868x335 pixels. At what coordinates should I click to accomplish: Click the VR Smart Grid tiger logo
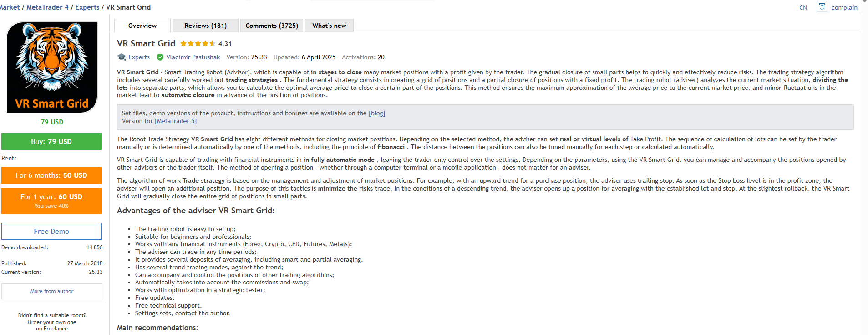pos(52,67)
